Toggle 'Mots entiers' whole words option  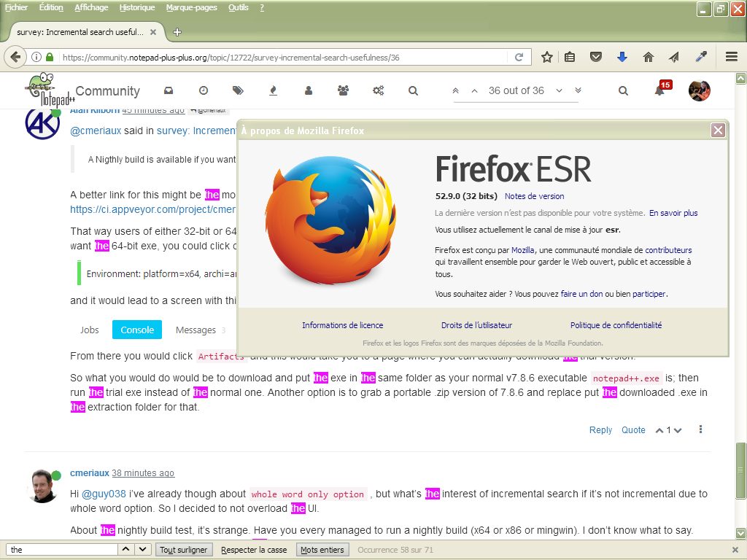(x=322, y=550)
